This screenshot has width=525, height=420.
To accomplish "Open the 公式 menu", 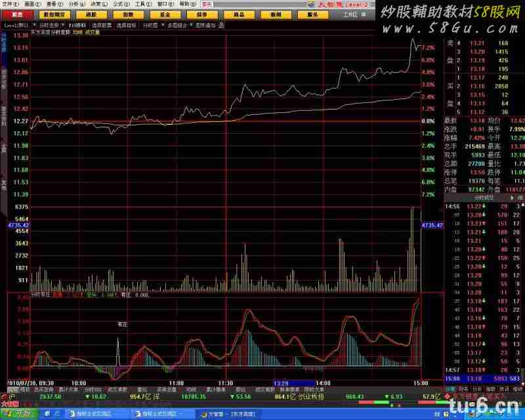I will (121, 5).
